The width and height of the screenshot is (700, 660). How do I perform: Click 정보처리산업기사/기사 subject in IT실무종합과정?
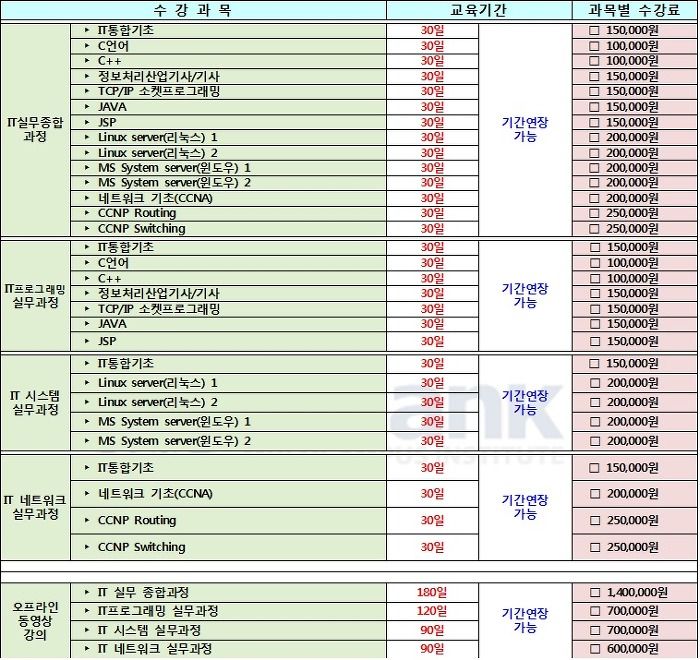[158, 76]
